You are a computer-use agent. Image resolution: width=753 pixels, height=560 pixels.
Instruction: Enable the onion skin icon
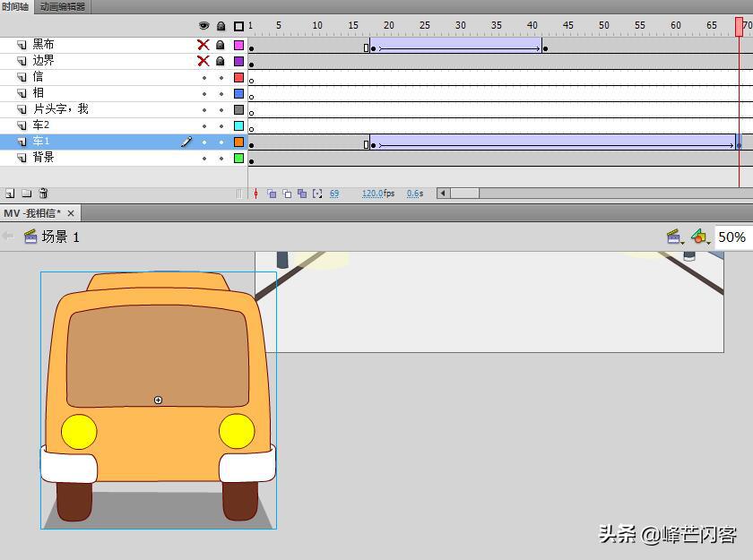pos(272,194)
